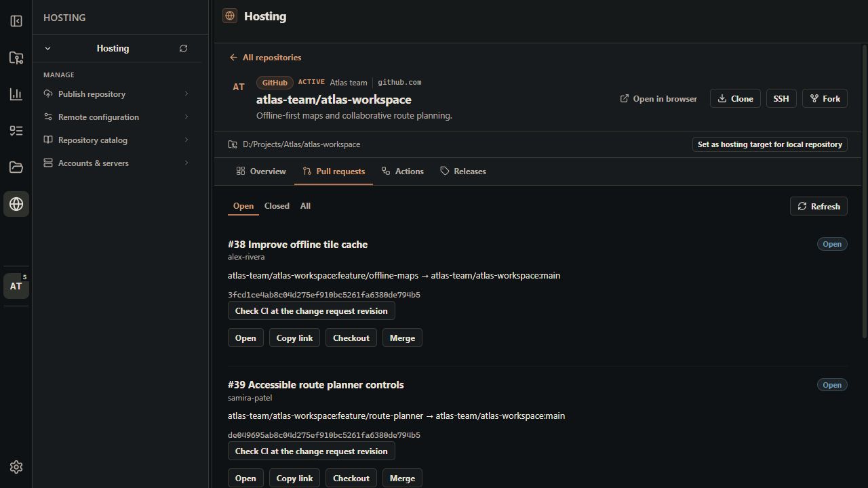Click the globe icon next to Hosting title
Image resolution: width=868 pixels, height=488 pixels.
230,16
